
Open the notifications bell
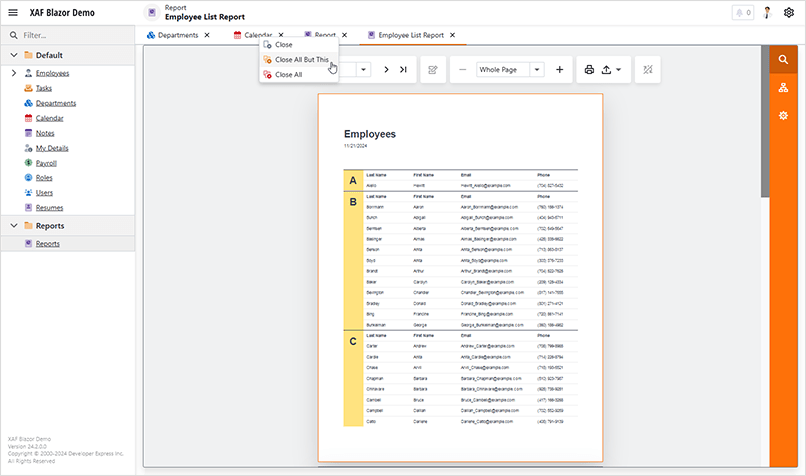[741, 13]
